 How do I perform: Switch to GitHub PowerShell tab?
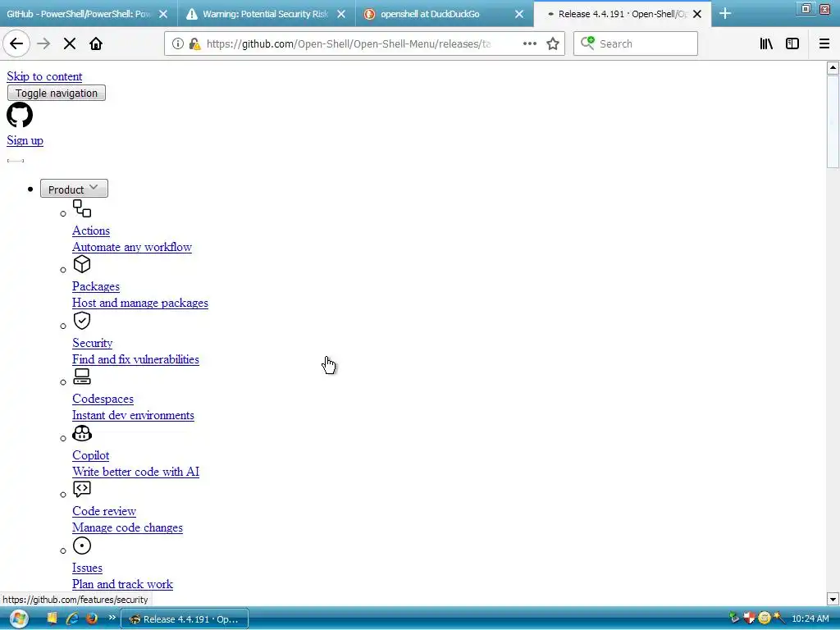pos(80,14)
